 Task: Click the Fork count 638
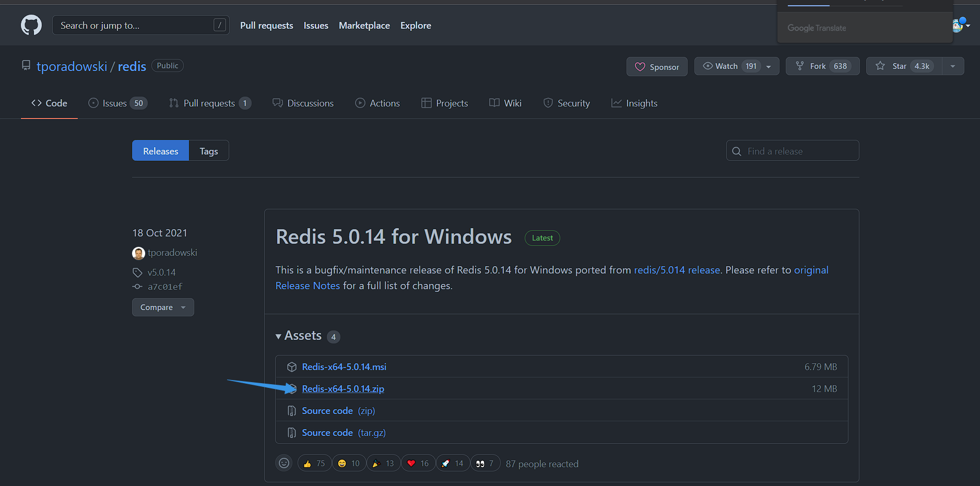(840, 66)
